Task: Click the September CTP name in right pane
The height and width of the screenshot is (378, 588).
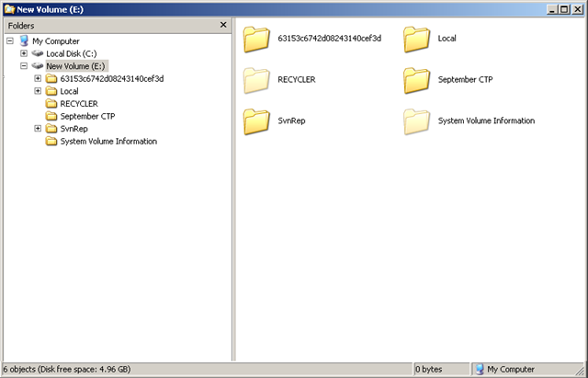Action: (x=466, y=80)
